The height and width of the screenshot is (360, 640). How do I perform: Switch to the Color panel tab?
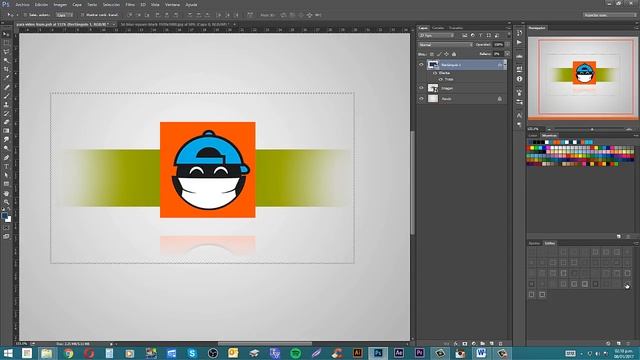(x=533, y=136)
